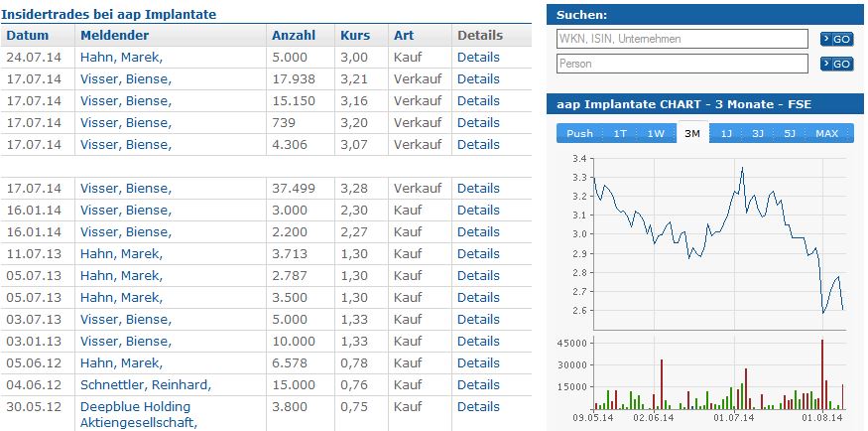Switch chart to MAX range
Viewport: 868px width, 431px height.
827,133
